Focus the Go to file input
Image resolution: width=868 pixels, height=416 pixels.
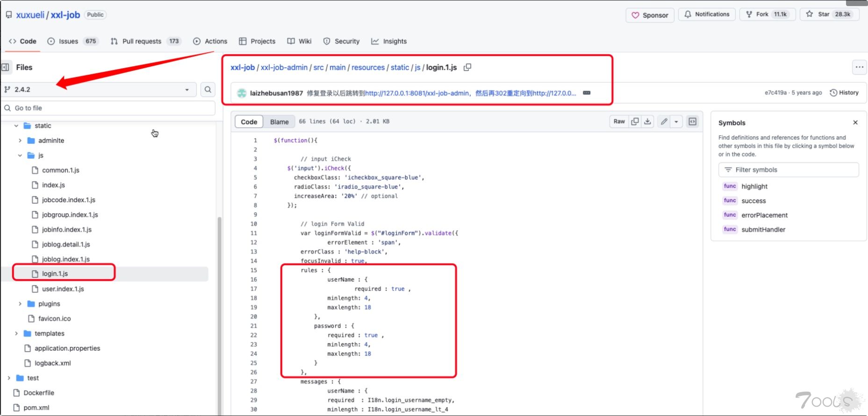108,108
